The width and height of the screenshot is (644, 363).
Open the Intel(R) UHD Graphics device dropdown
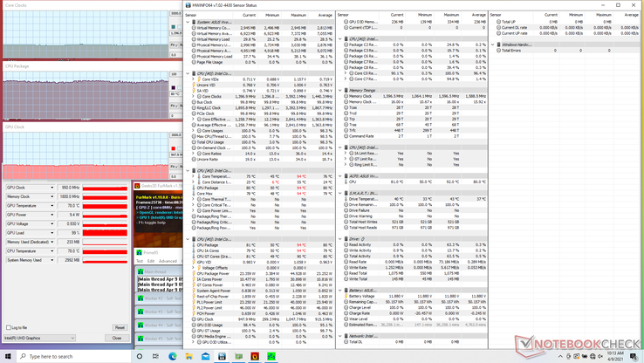tap(39, 338)
